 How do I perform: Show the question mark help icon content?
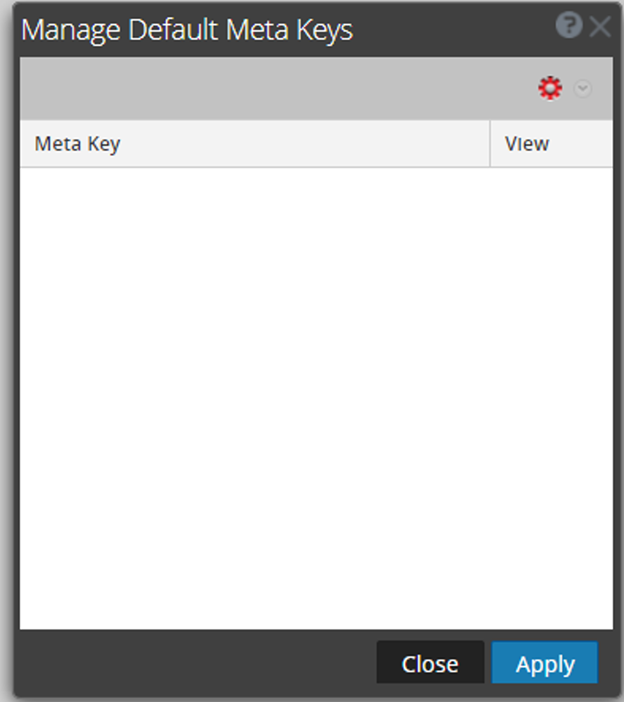coord(568,25)
